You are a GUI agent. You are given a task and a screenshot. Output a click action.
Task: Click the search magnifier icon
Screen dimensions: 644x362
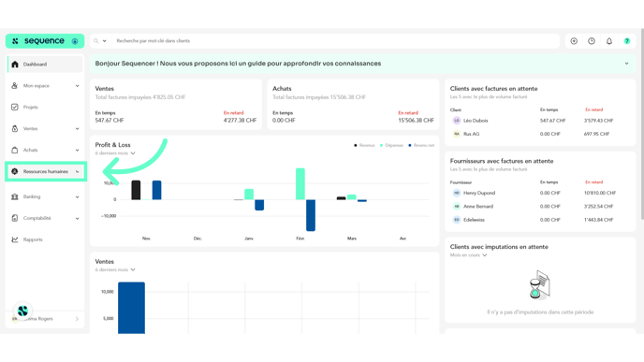click(x=96, y=41)
